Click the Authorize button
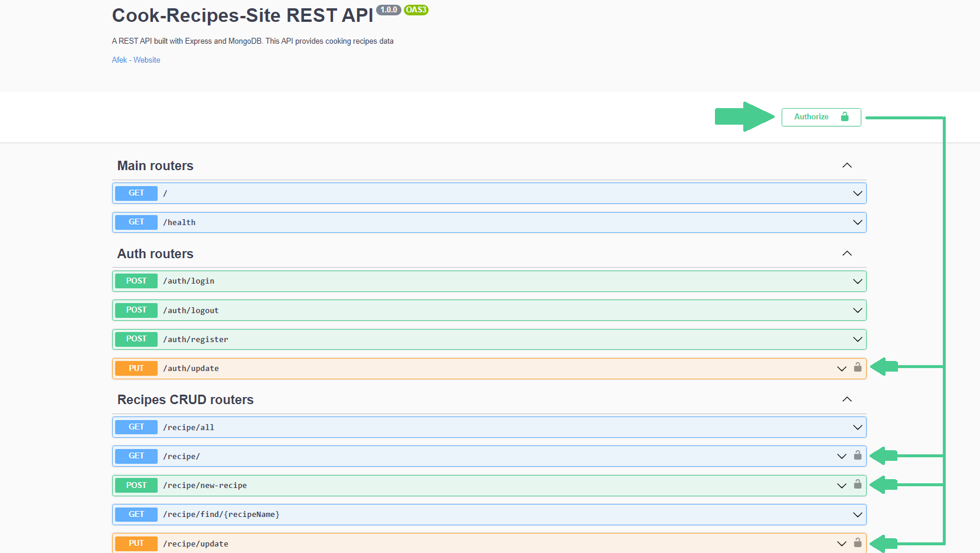Image resolution: width=980 pixels, height=553 pixels. 821,117
